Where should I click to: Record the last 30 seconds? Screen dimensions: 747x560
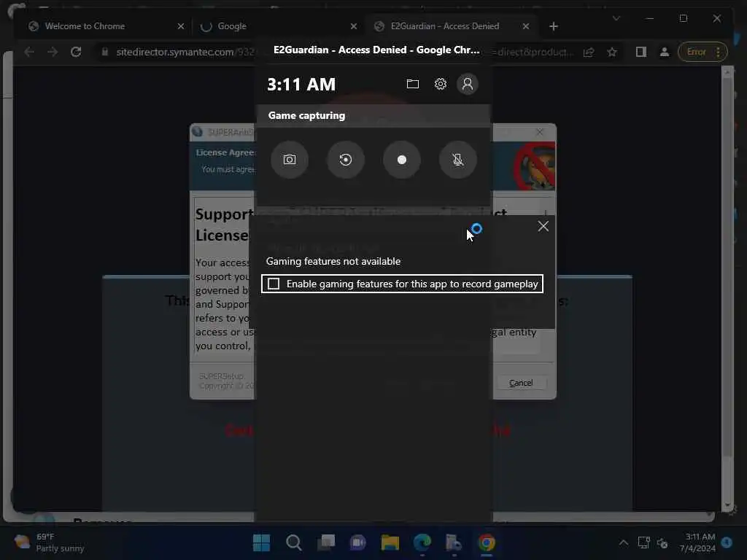click(x=345, y=160)
